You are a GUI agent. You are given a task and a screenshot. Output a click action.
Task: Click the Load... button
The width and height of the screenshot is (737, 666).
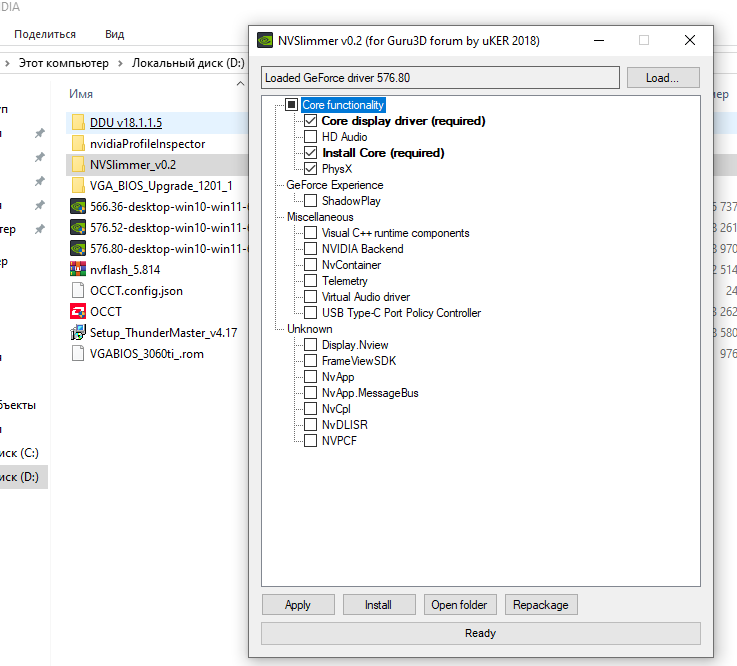click(663, 78)
